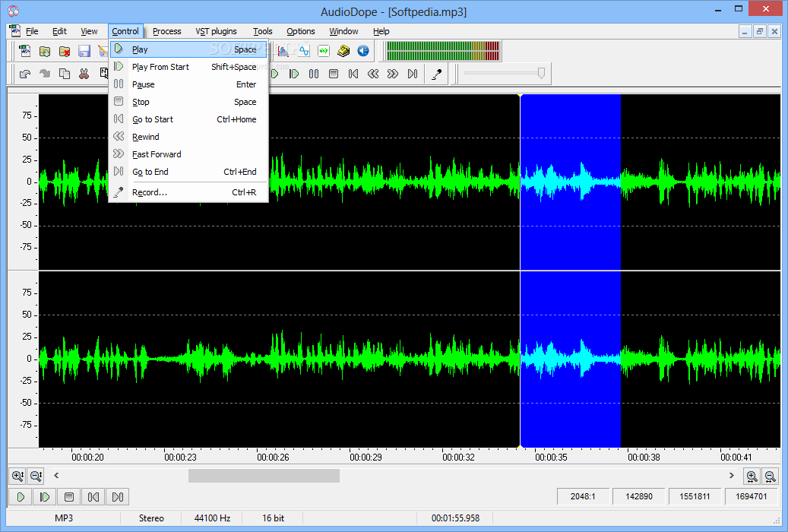Click the 00:00:38 timeline marker

pos(644,457)
